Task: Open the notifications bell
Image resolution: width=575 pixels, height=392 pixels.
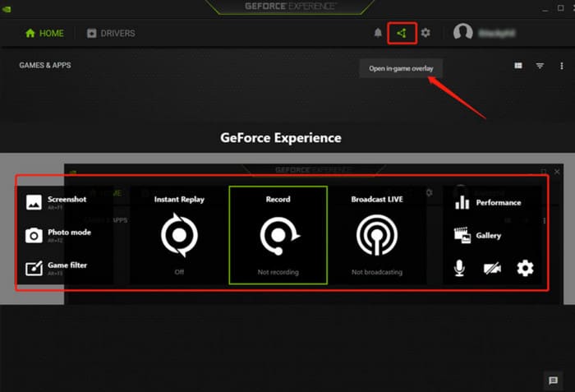Action: pyautogui.click(x=378, y=33)
